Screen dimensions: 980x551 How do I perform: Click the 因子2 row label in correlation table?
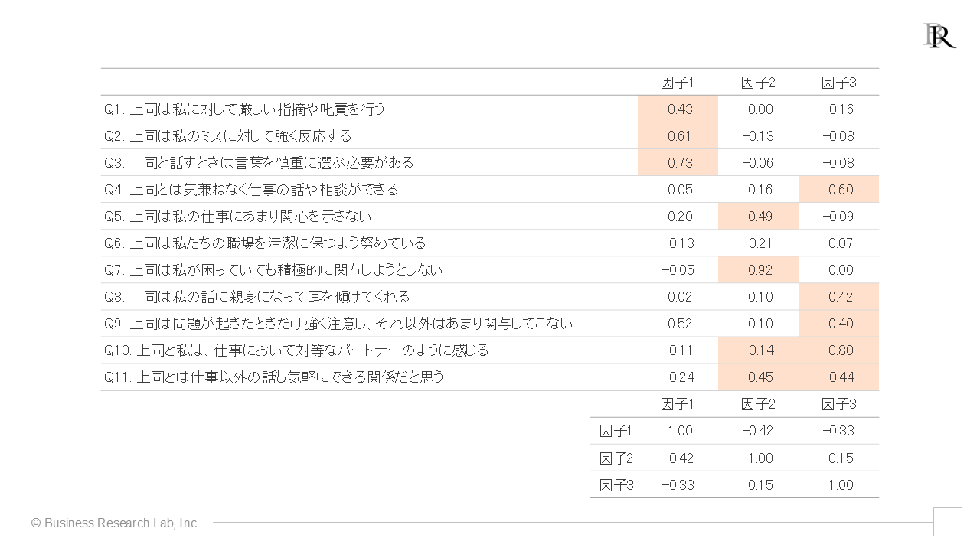616,458
